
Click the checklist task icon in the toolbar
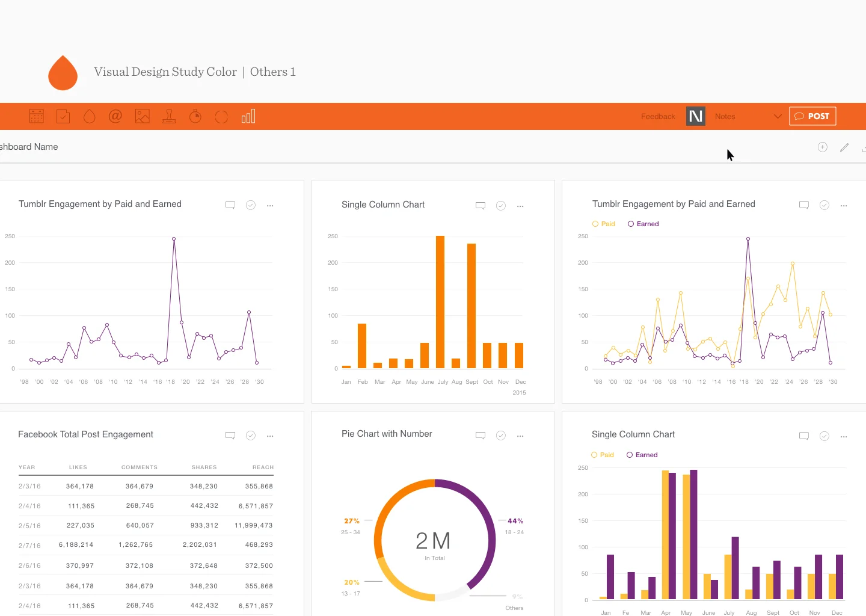pos(63,116)
